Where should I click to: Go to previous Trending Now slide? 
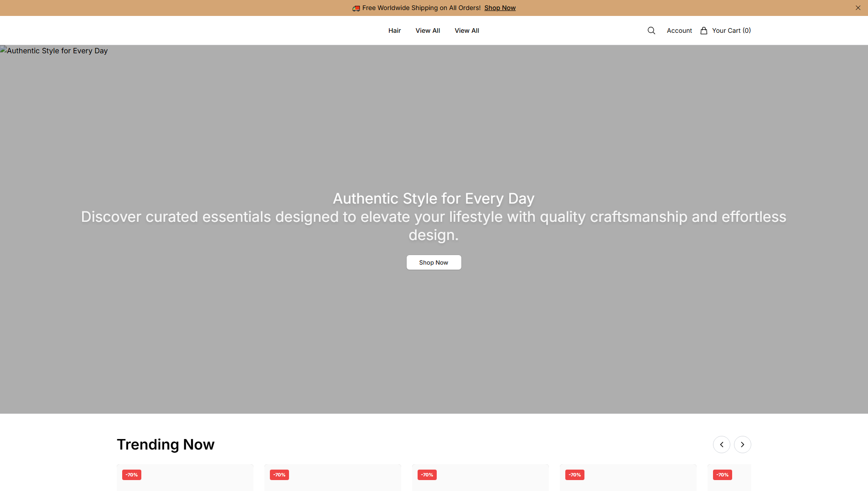[722, 445]
